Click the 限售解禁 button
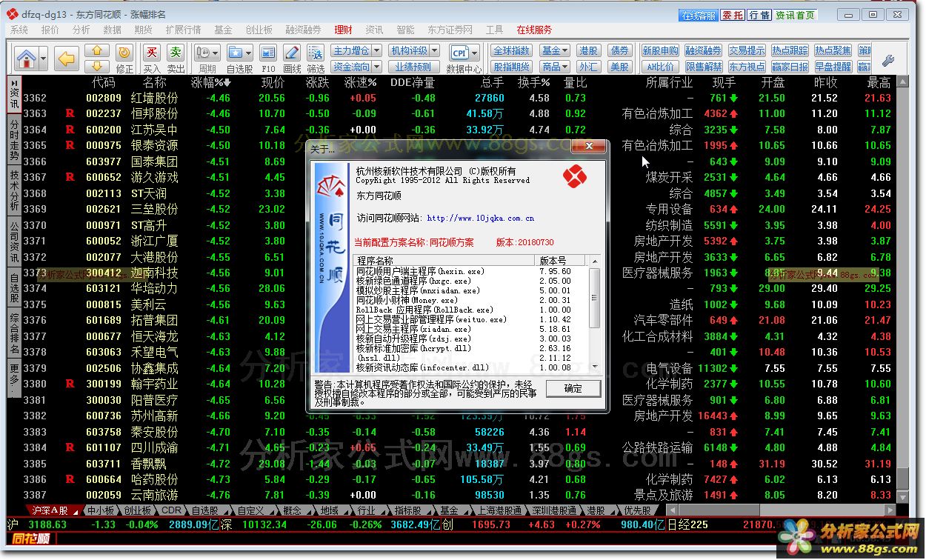Screen dimensions: 926x560 tap(704, 67)
